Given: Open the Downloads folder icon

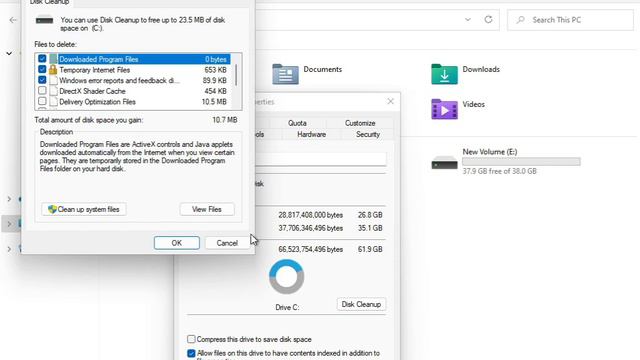Looking at the screenshot, I should (444, 74).
